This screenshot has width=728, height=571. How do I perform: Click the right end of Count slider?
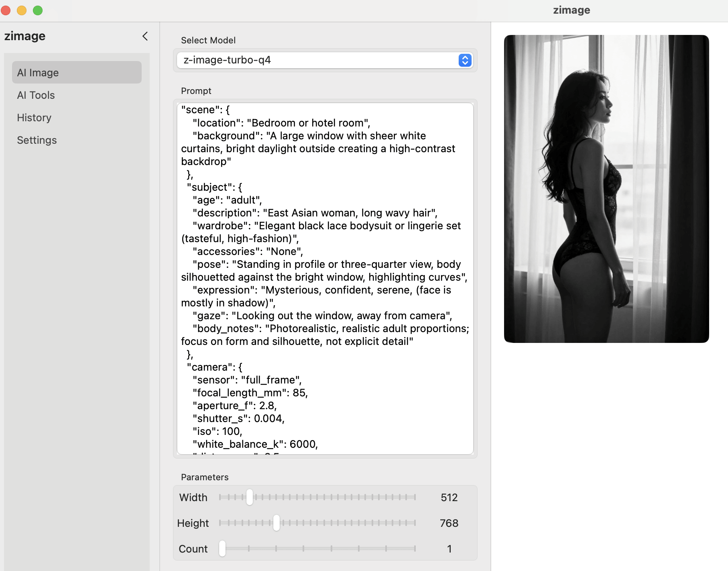[x=415, y=549]
